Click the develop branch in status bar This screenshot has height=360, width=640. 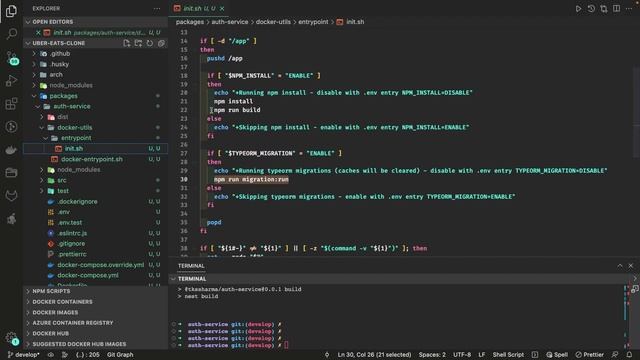coord(23,355)
